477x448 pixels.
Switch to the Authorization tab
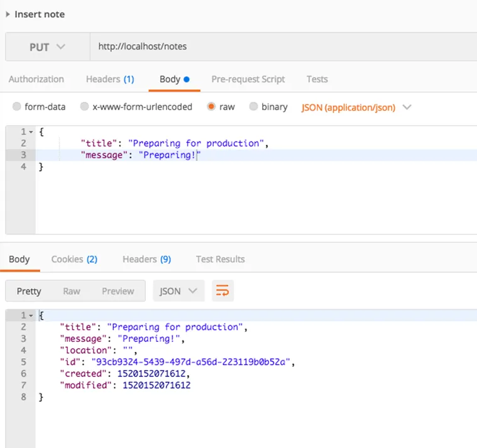tap(36, 79)
